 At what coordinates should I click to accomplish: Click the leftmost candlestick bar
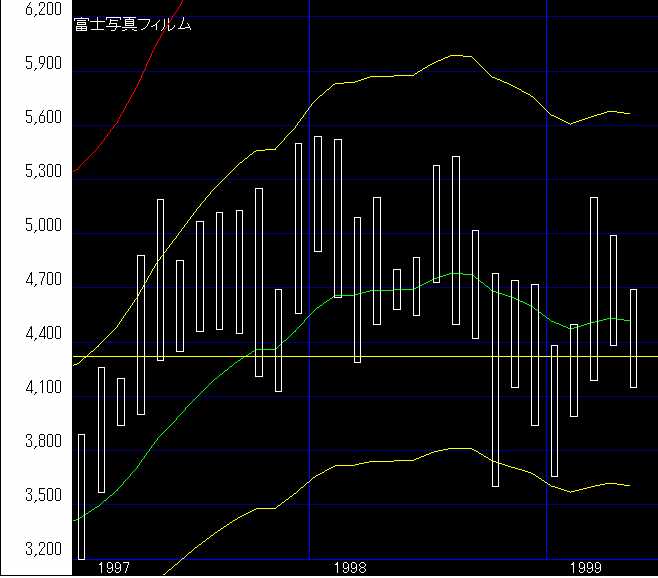(x=81, y=496)
